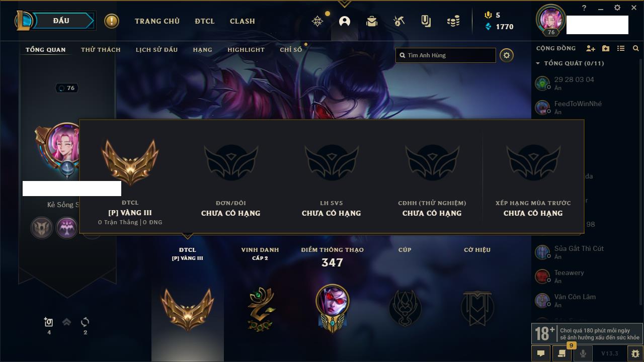Image resolution: width=644 pixels, height=362 pixels.
Task: Open the profile silhouette icon
Action: click(345, 21)
